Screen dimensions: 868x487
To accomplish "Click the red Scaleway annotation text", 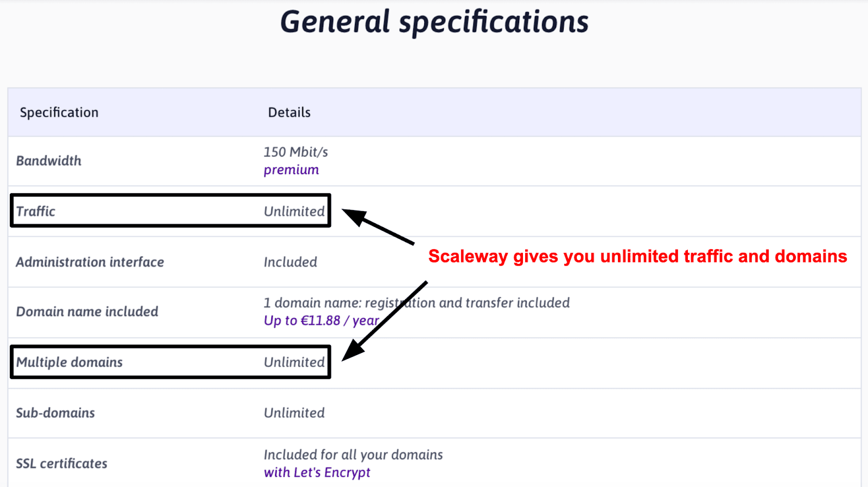I will pyautogui.click(x=637, y=256).
